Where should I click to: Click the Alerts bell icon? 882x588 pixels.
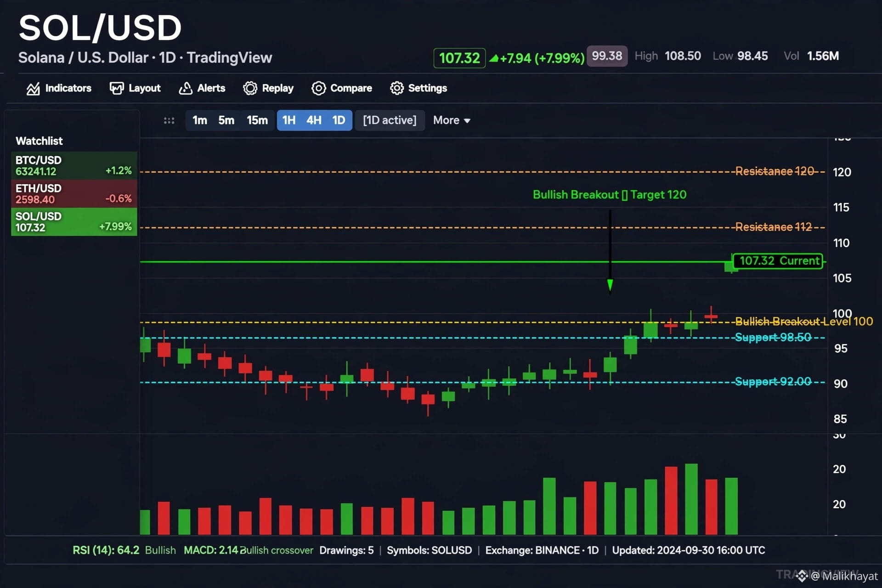[186, 88]
